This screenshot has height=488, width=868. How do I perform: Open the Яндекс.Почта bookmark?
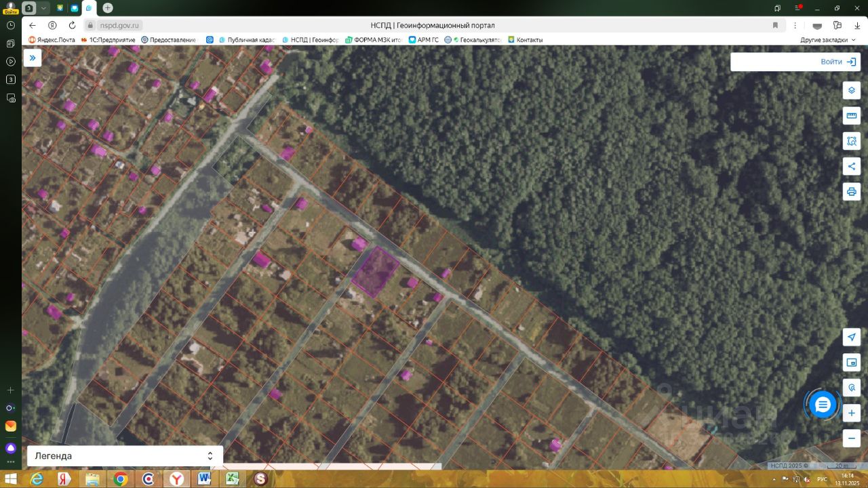tap(52, 40)
